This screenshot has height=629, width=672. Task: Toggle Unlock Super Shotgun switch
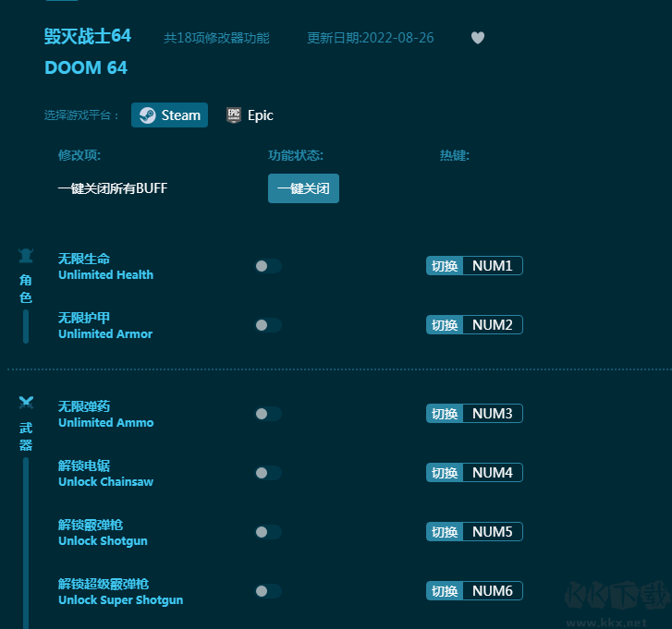(x=268, y=591)
